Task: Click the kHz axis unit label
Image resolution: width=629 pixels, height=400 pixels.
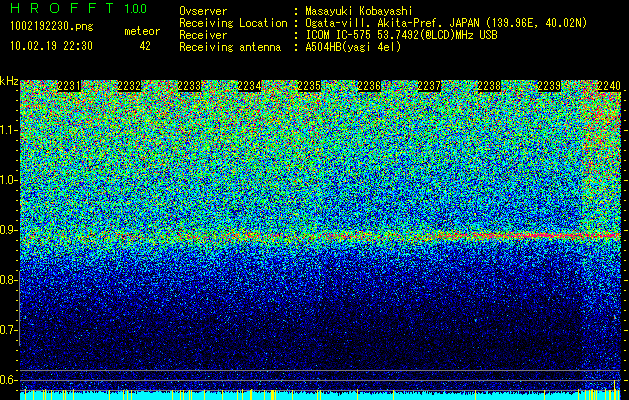Action: [9, 81]
